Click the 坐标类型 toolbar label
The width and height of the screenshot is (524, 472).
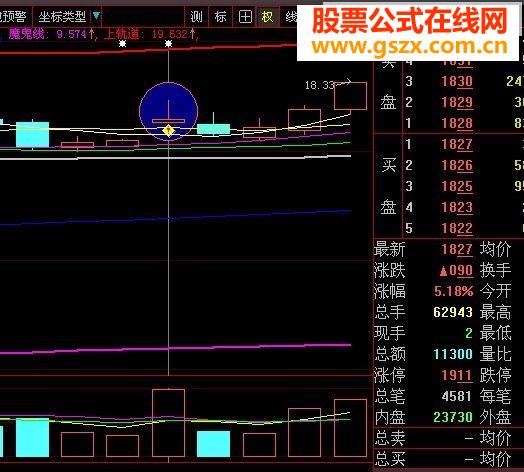pos(62,16)
